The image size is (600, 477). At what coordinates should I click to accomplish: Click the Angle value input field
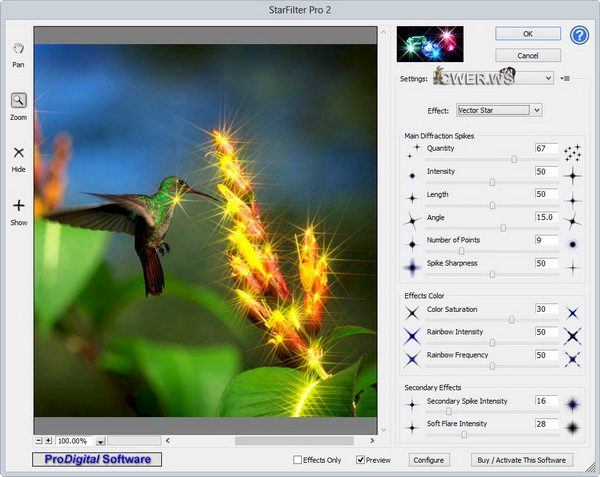pyautogui.click(x=546, y=217)
